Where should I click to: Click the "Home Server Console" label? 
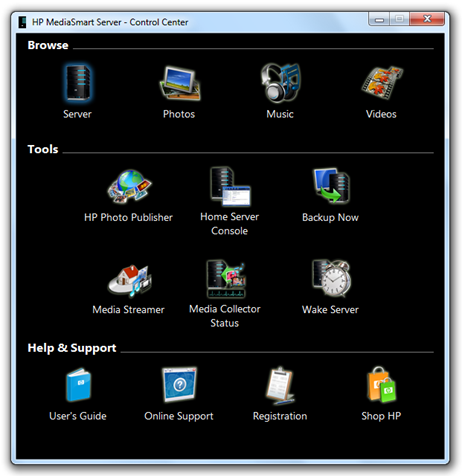pos(230,224)
